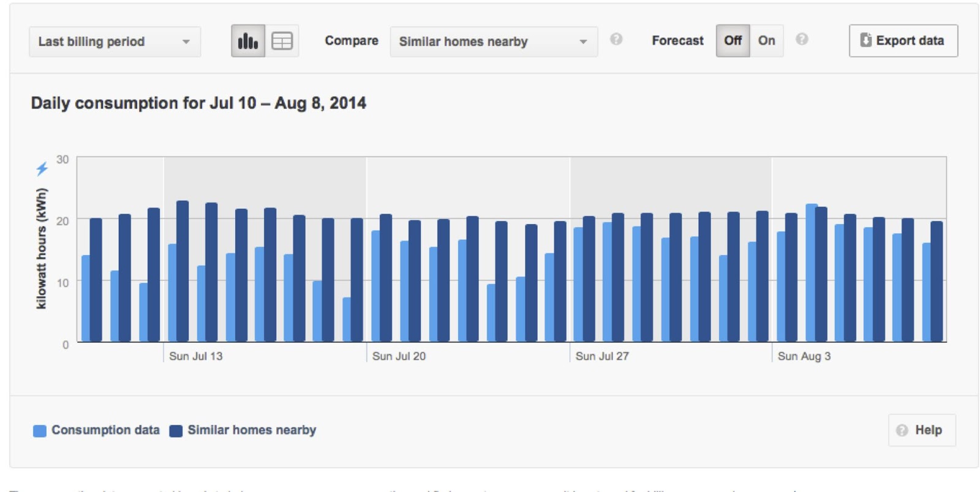Image resolution: width=980 pixels, height=492 pixels.
Task: Open Similar homes nearby compare dropdown
Action: [493, 42]
